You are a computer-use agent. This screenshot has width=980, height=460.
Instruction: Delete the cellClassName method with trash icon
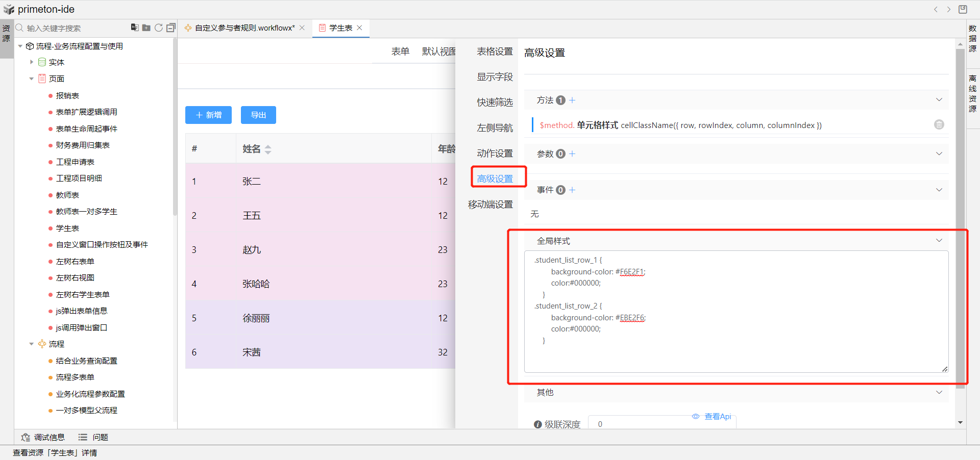[939, 124]
